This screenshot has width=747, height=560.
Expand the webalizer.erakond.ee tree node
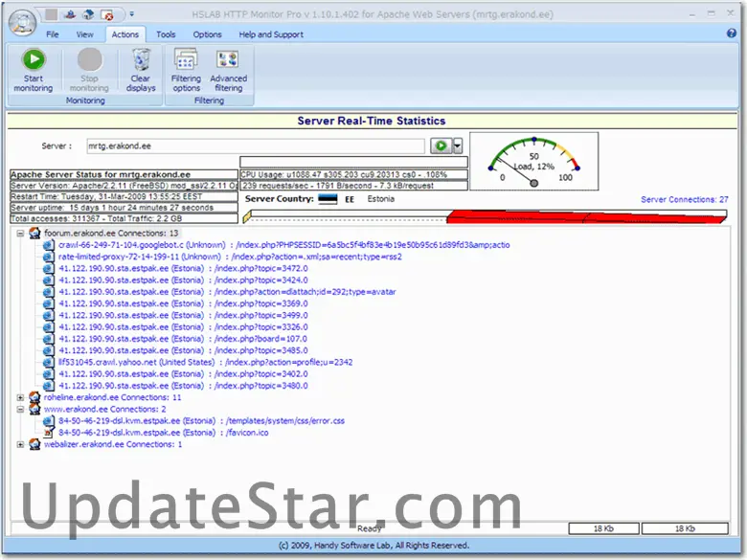point(20,444)
